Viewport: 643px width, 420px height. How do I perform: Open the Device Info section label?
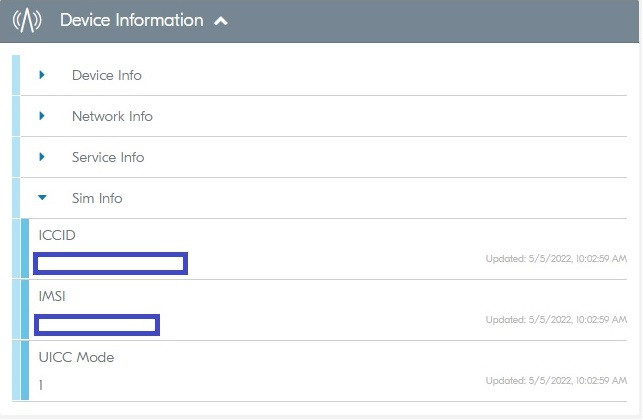click(x=106, y=75)
